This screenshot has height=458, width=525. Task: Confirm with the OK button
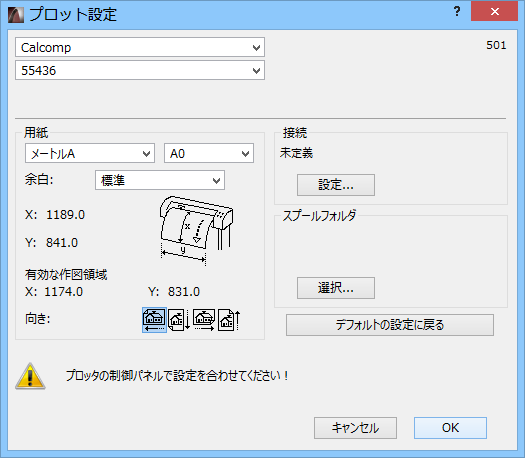(x=450, y=428)
